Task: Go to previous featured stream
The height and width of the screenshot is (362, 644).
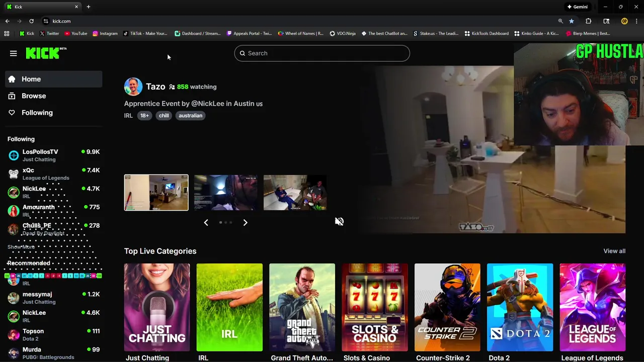Action: point(206,222)
